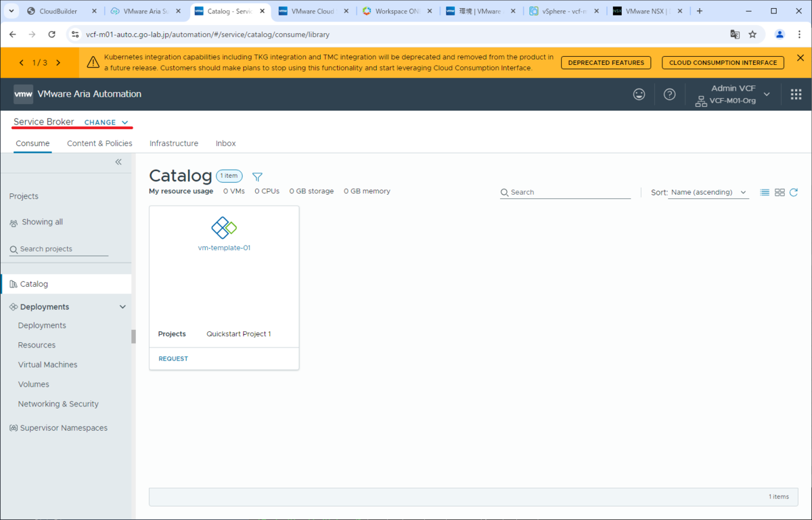Click the VMware Aria Automation logo
Image resolution: width=812 pixels, height=520 pixels.
point(24,94)
